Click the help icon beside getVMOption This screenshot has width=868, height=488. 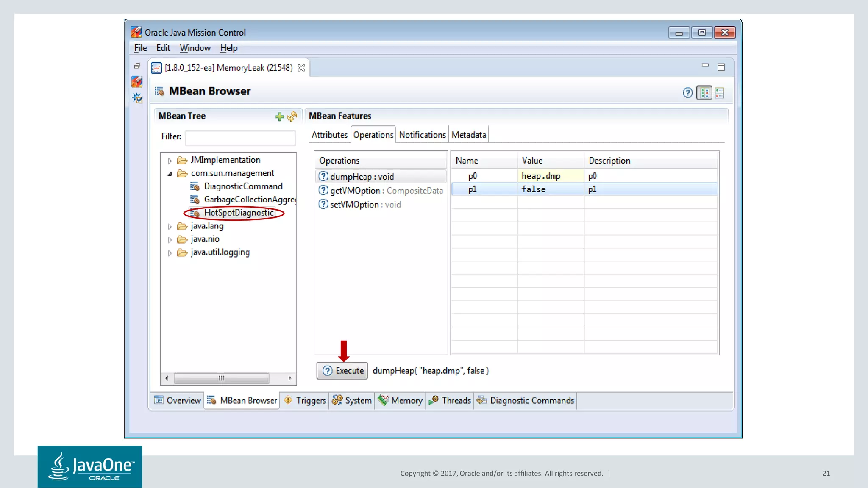point(323,190)
